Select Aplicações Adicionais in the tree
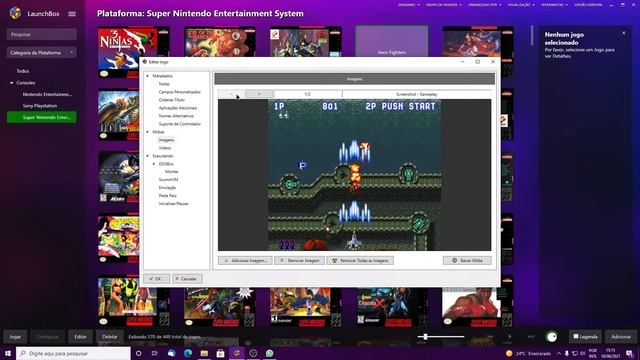The image size is (640, 360). 178,108
